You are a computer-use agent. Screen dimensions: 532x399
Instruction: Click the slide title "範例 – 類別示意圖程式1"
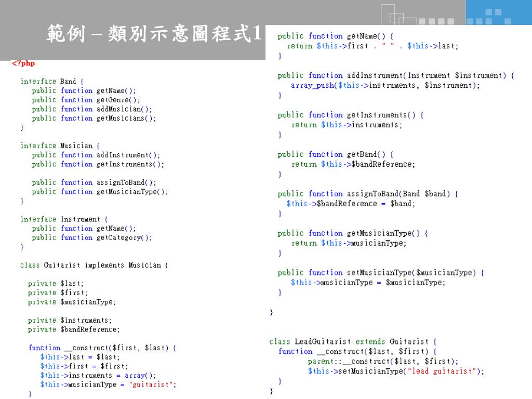[x=154, y=34]
